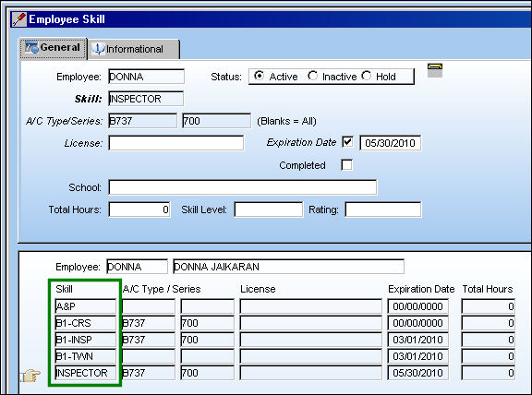The height and width of the screenshot is (395, 532).
Task: Click the lower Employee code field DONNA
Action: click(x=137, y=267)
